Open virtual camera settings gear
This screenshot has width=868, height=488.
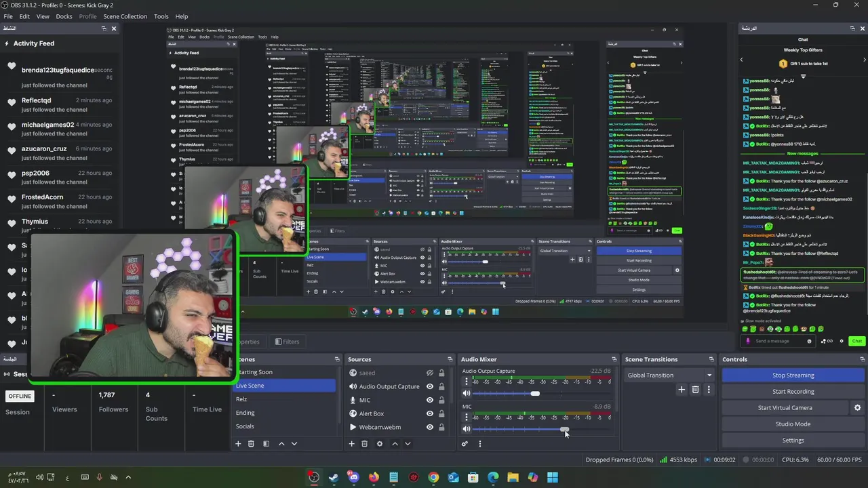point(857,408)
